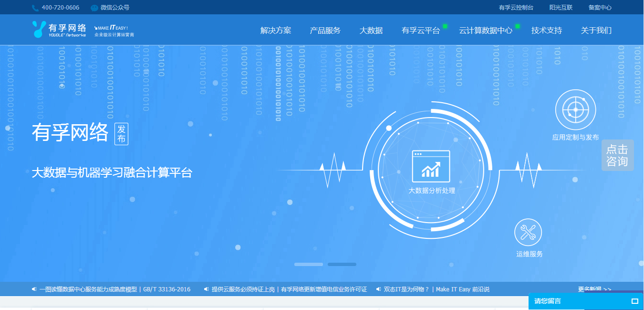Click the MAKE IT EASY slogan
644x310 pixels.
111,28
